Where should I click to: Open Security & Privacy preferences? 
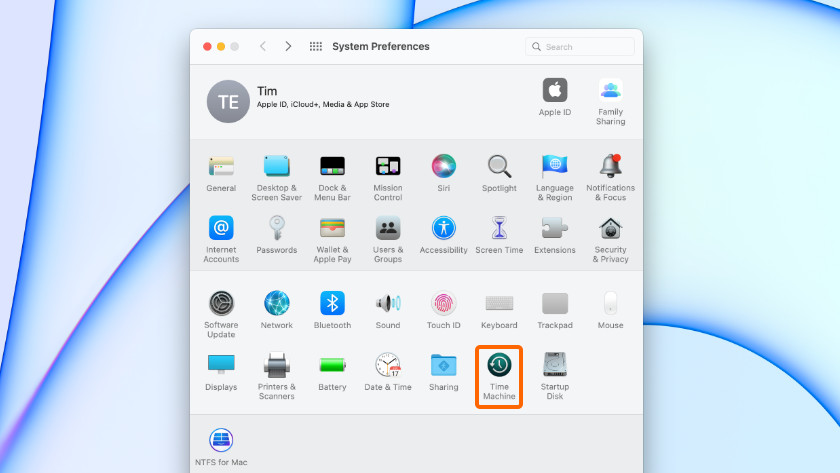pyautogui.click(x=610, y=239)
